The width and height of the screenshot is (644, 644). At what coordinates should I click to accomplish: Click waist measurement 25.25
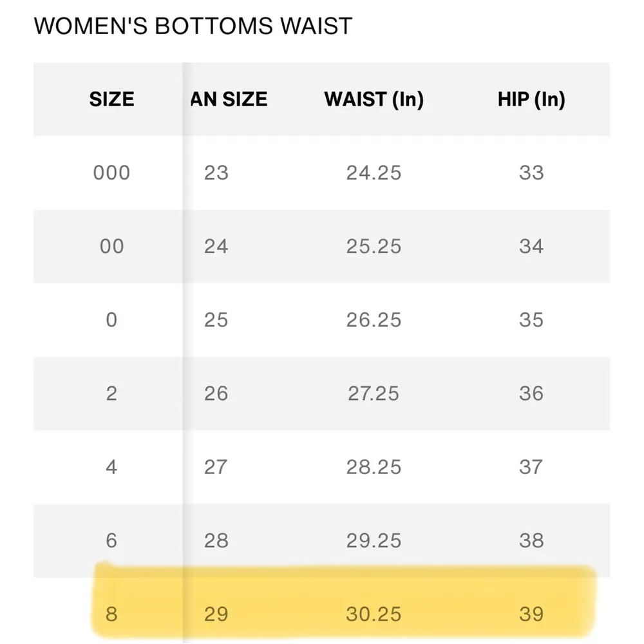pyautogui.click(x=374, y=246)
